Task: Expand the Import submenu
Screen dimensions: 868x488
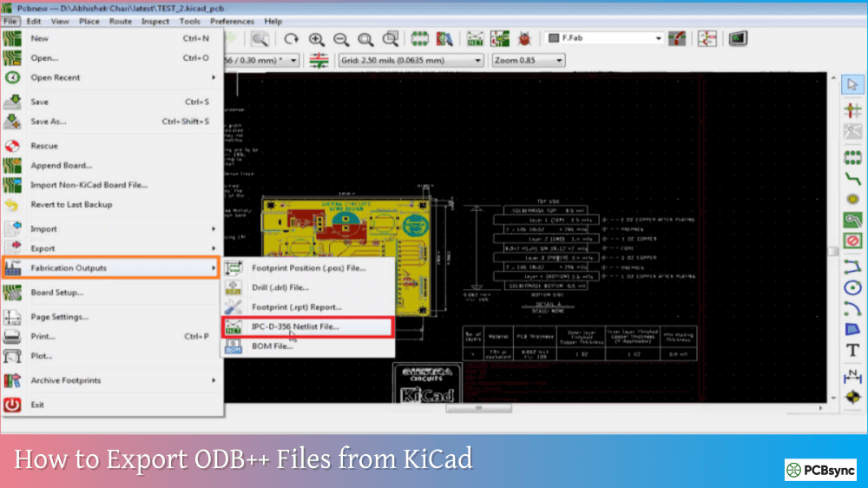Action: (x=112, y=228)
